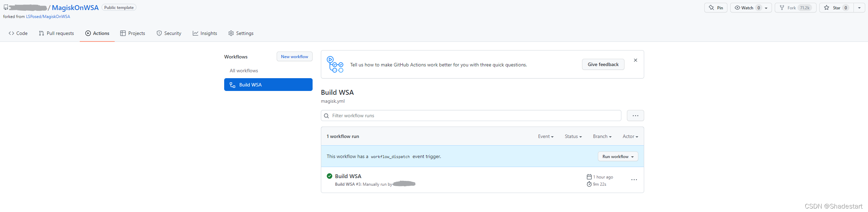Click the '1 workflow run' heading text
Viewport: 868px width, 212px height.
tap(343, 136)
